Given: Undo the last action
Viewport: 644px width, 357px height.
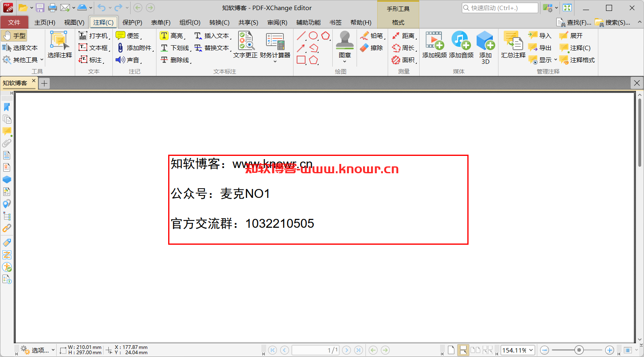Looking at the screenshot, I should pyautogui.click(x=101, y=8).
